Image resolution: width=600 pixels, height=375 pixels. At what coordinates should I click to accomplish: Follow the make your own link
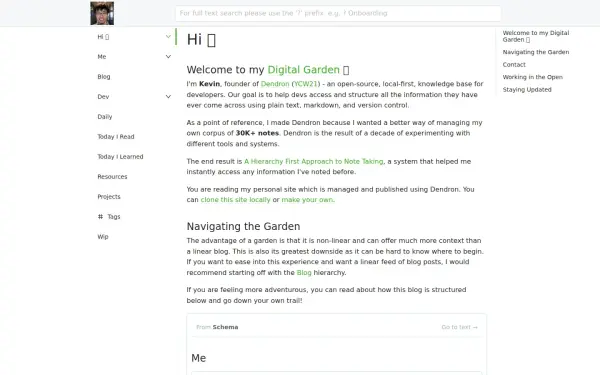point(307,200)
